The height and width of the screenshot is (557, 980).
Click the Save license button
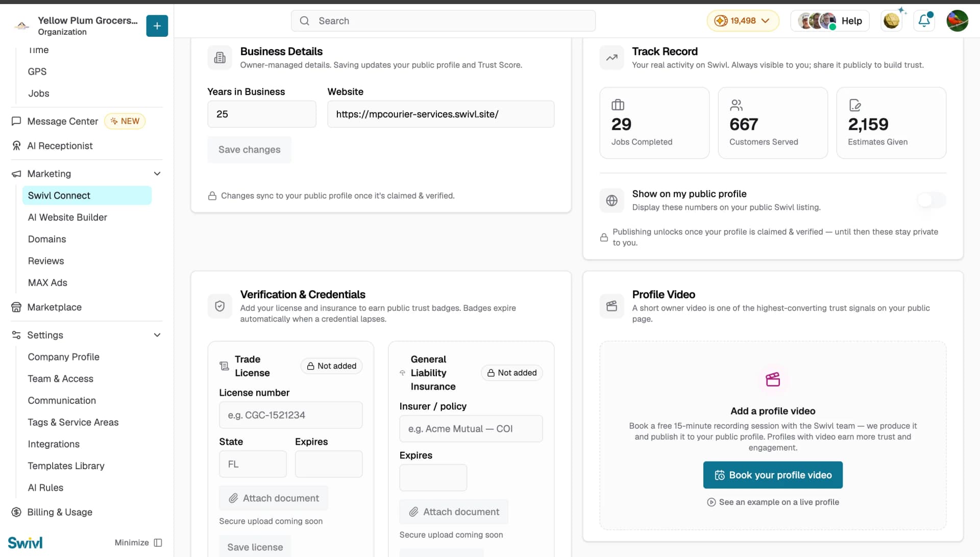(255, 547)
